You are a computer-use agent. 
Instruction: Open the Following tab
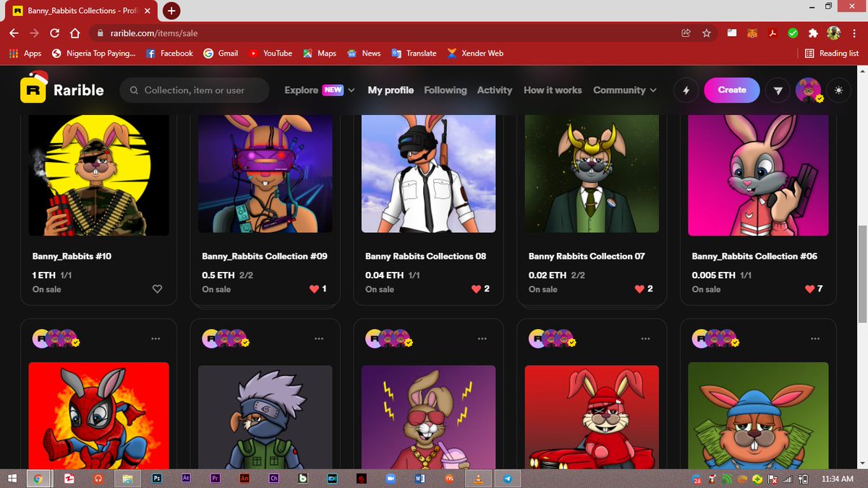pos(446,90)
